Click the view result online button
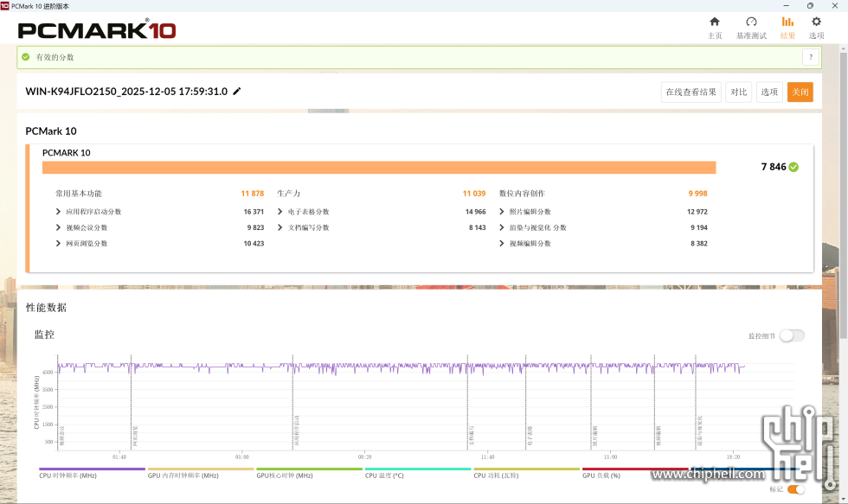The image size is (848, 504). pyautogui.click(x=690, y=92)
